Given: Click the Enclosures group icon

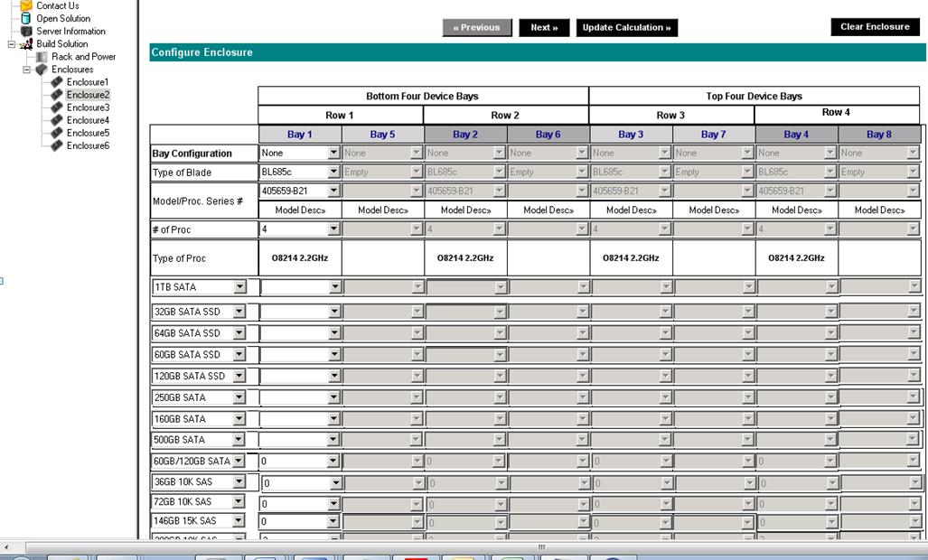Looking at the screenshot, I should point(40,69).
